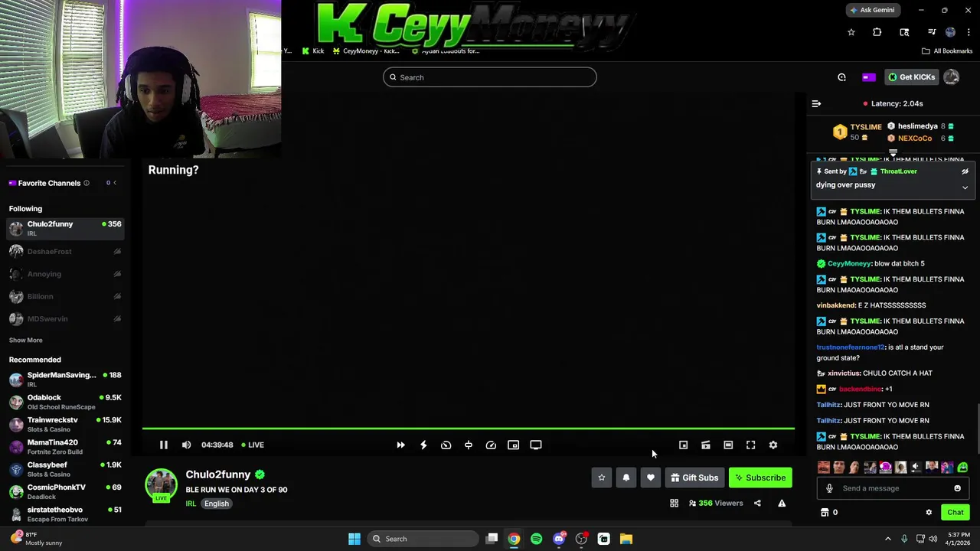This screenshot has width=980, height=551.
Task: Report the stream with the warning triangle icon
Action: click(x=782, y=503)
